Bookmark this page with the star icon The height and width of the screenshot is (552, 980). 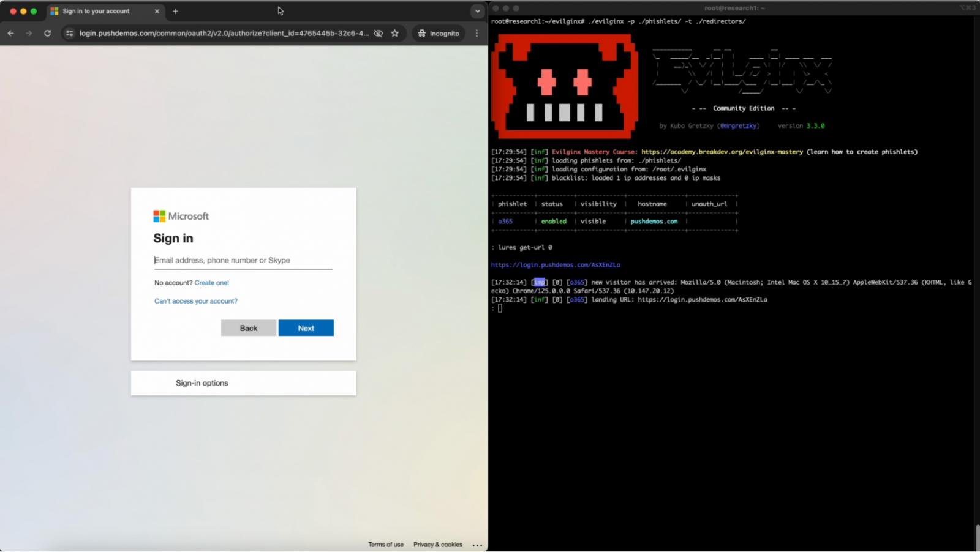pos(395,33)
